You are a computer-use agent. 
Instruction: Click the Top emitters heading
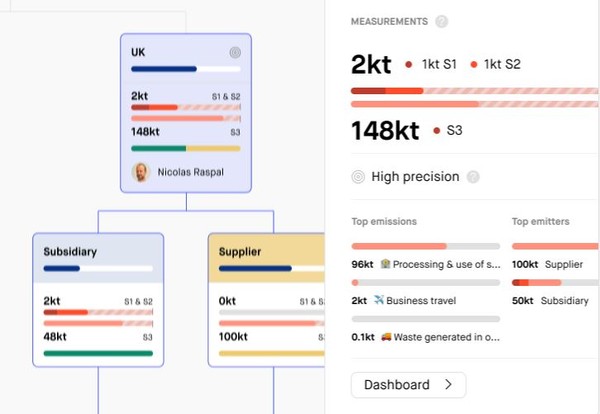click(541, 221)
